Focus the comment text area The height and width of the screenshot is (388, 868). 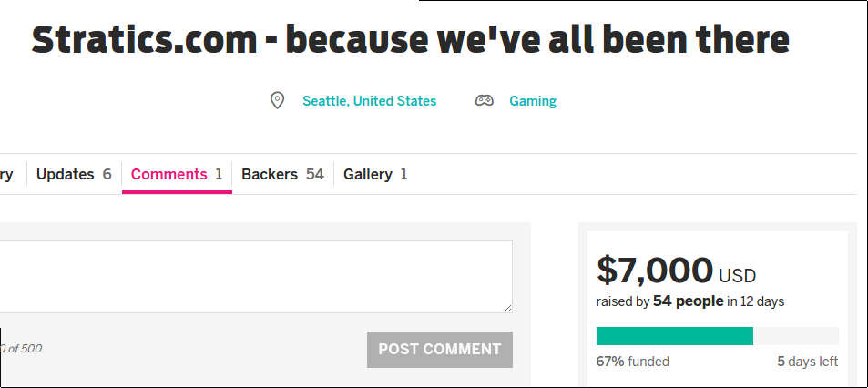(x=256, y=277)
